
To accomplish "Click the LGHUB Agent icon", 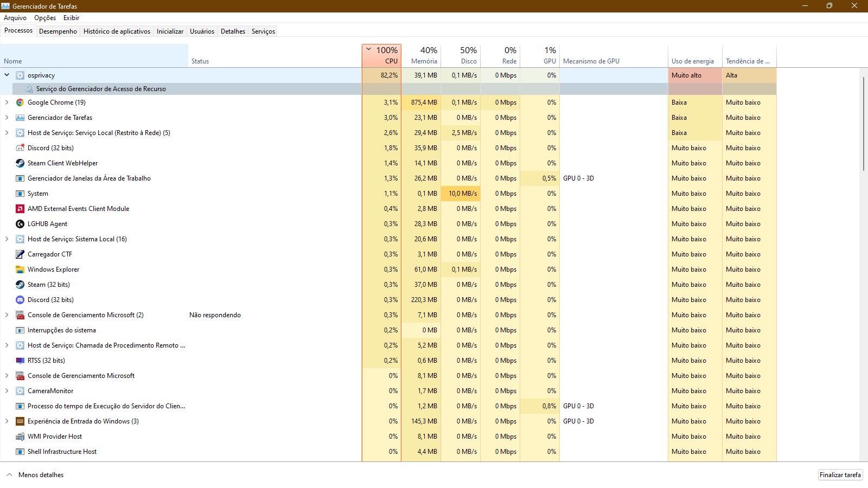I will pos(20,224).
